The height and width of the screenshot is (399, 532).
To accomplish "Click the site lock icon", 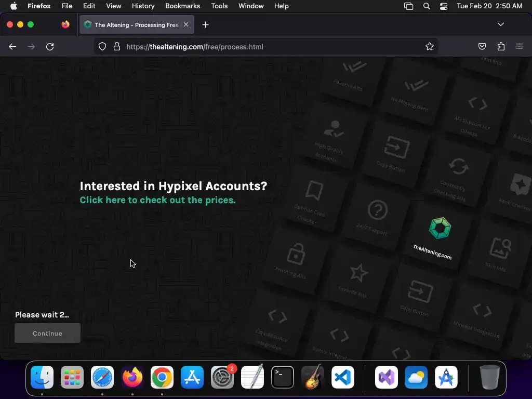I will pyautogui.click(x=117, y=46).
